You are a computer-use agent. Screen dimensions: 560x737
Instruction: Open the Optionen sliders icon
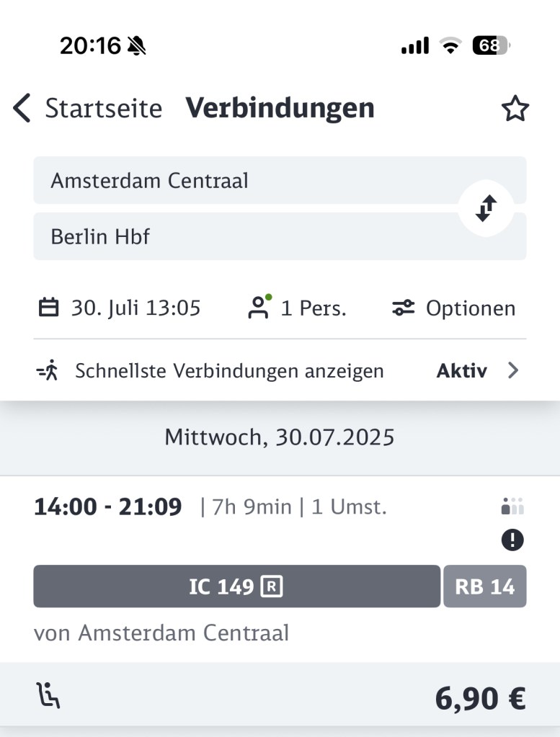coord(404,308)
